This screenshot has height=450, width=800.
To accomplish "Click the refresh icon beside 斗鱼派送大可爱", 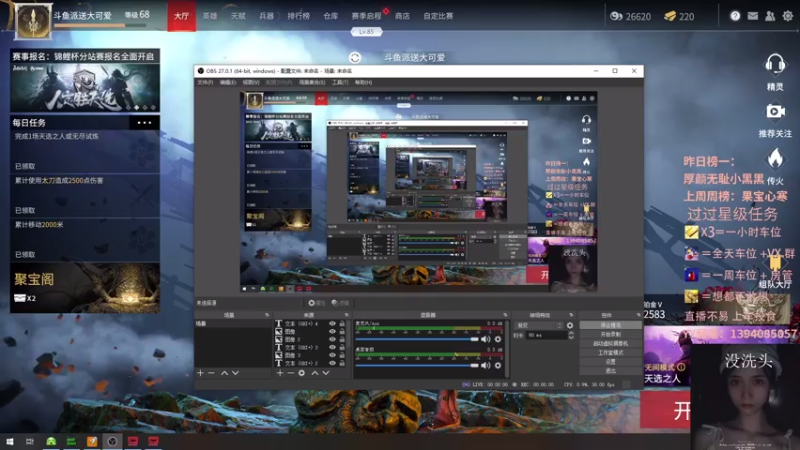I will [355, 58].
